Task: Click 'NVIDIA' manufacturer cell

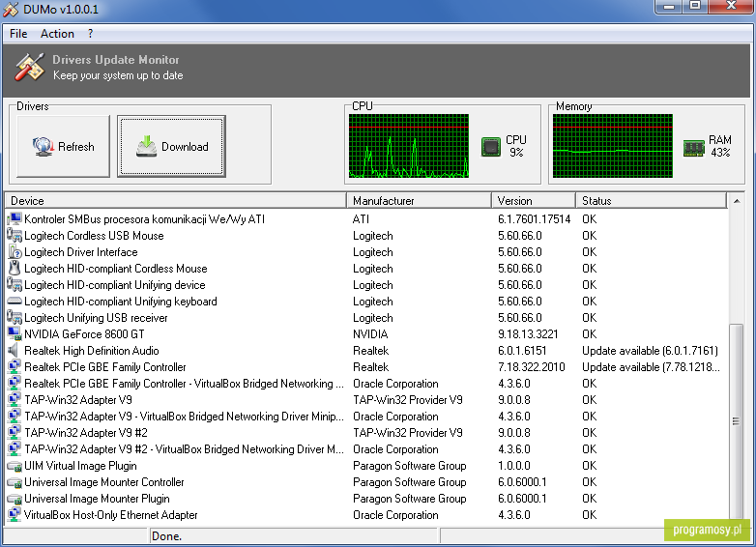Action: coord(370,334)
